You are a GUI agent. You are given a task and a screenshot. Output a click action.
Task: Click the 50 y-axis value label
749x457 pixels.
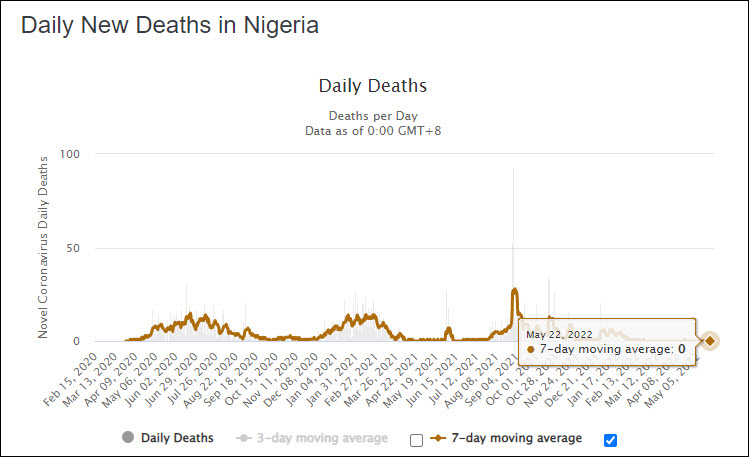tap(73, 248)
